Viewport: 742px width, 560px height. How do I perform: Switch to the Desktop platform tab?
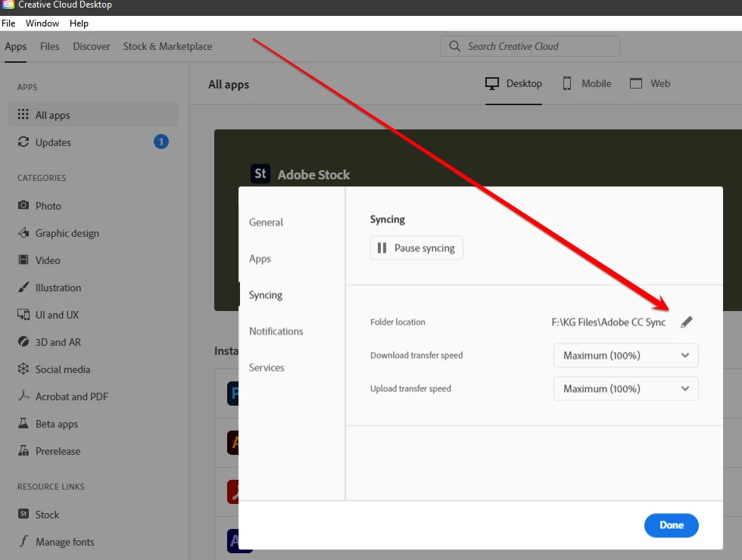pyautogui.click(x=513, y=84)
